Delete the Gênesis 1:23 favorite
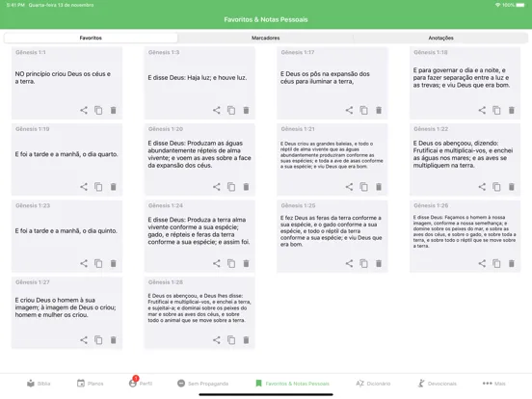This screenshot has height=399, width=532. pos(114,263)
